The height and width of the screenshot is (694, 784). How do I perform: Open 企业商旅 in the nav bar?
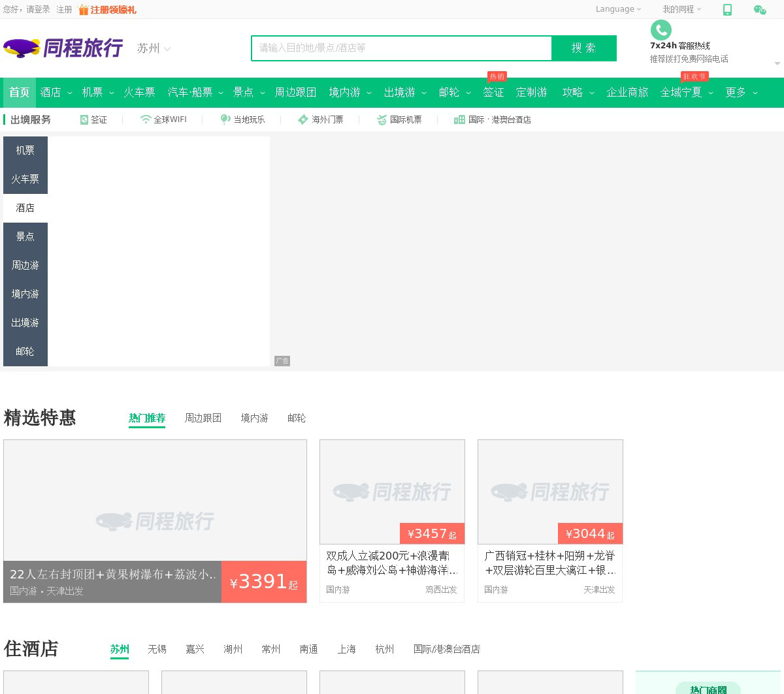coord(627,92)
